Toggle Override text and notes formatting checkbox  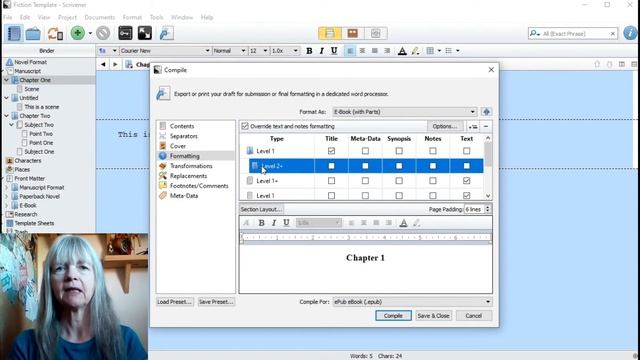click(245, 126)
